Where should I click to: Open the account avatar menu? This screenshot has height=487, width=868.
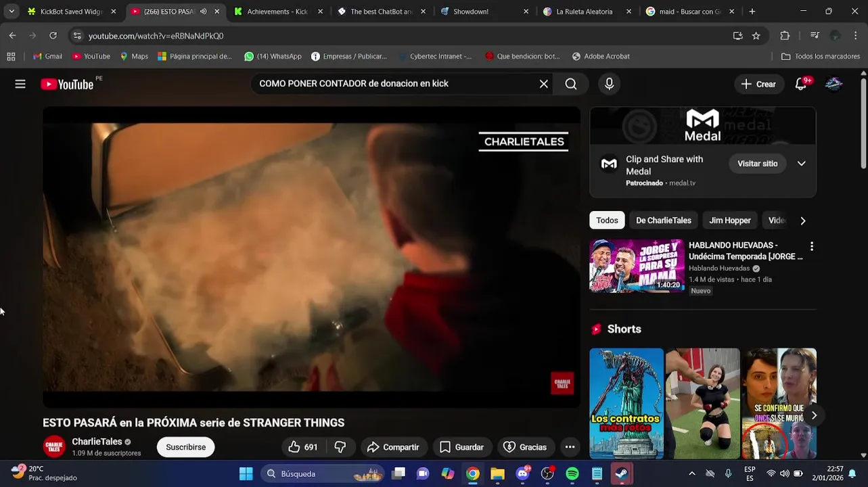pos(833,84)
